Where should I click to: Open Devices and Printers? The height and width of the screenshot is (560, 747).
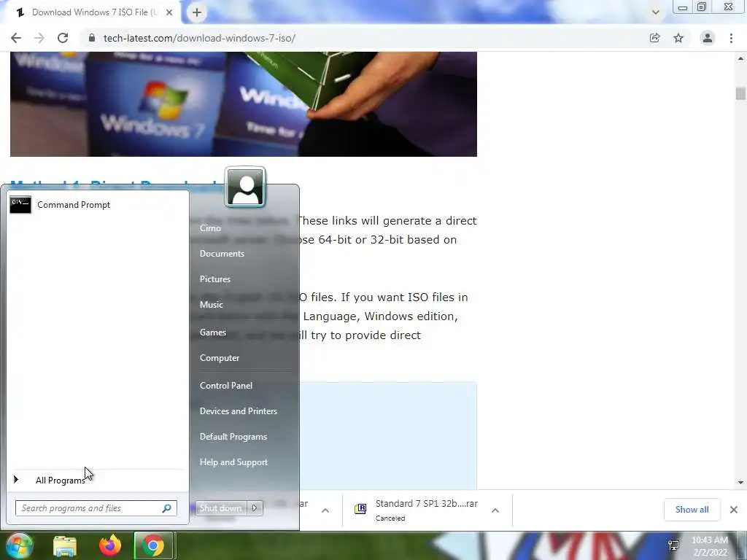[239, 411]
